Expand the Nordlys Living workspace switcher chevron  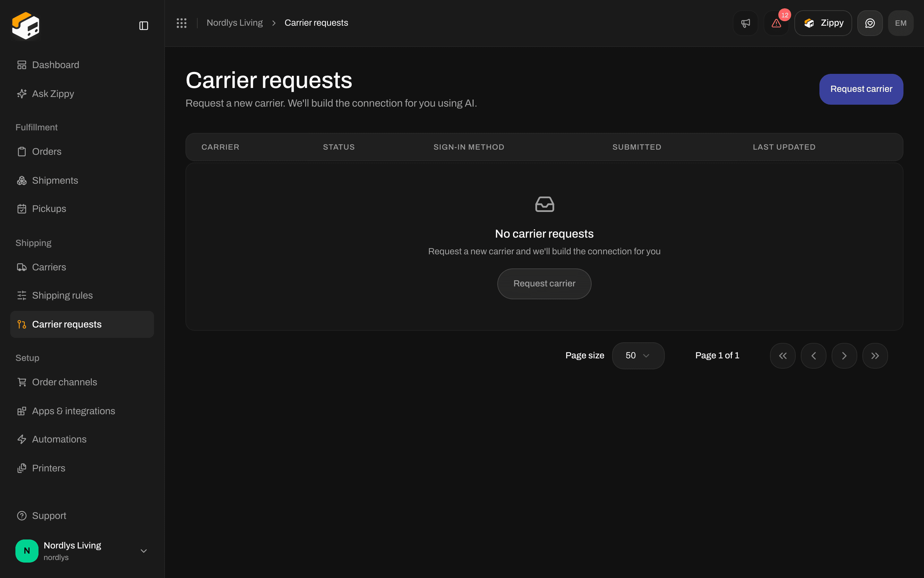click(143, 551)
